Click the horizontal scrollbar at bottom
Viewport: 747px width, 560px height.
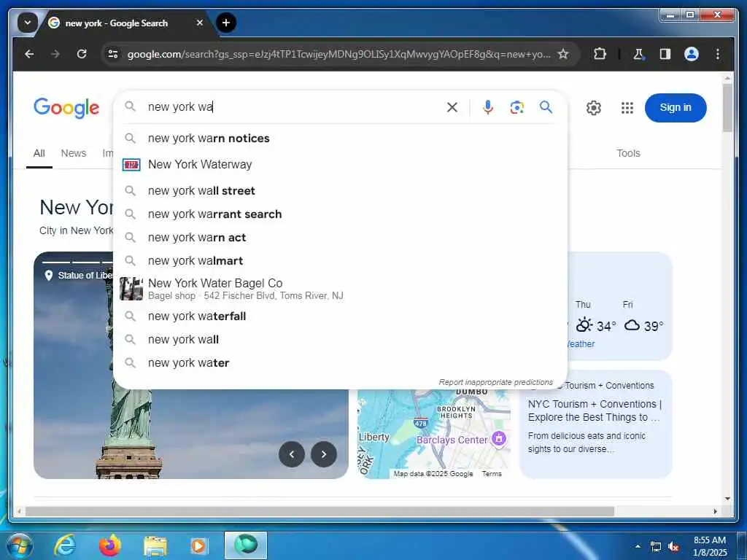(320, 511)
